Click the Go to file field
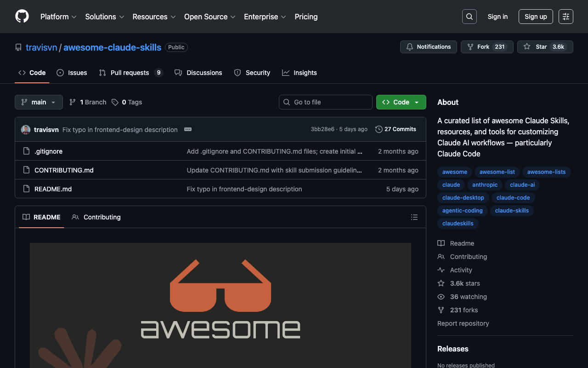Viewport: 588px width, 368px height. pos(326,102)
